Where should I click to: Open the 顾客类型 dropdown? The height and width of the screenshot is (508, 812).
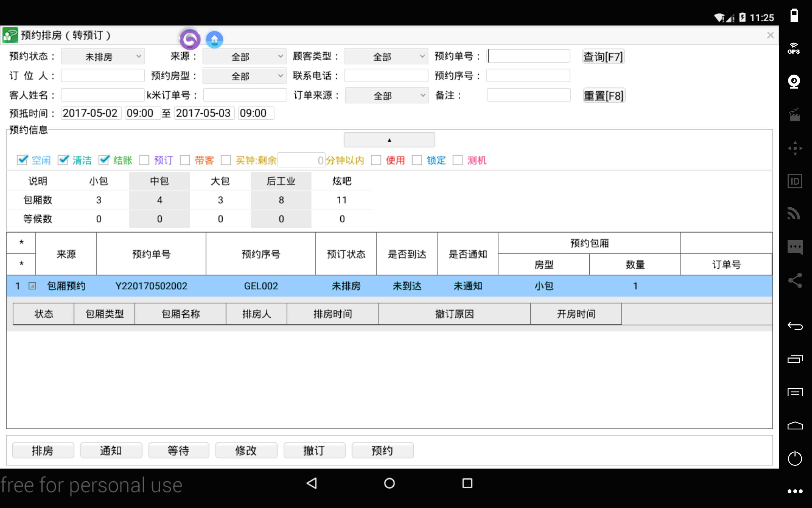(386, 57)
